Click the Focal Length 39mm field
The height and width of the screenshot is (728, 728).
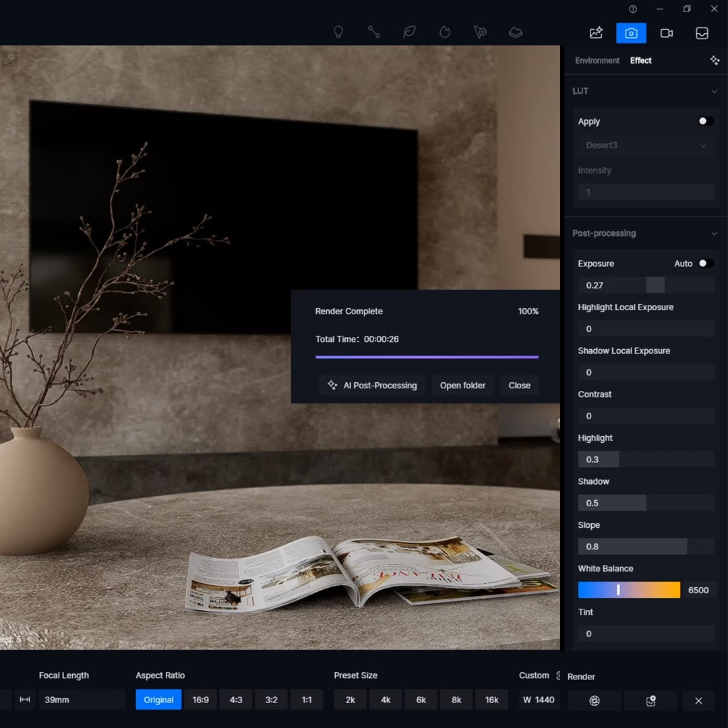pyautogui.click(x=81, y=700)
